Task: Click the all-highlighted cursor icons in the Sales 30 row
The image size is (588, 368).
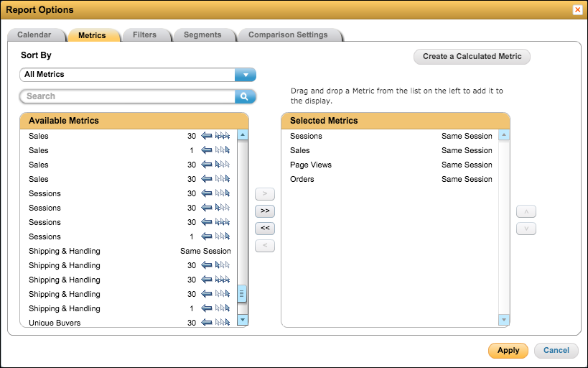Action: point(223,136)
